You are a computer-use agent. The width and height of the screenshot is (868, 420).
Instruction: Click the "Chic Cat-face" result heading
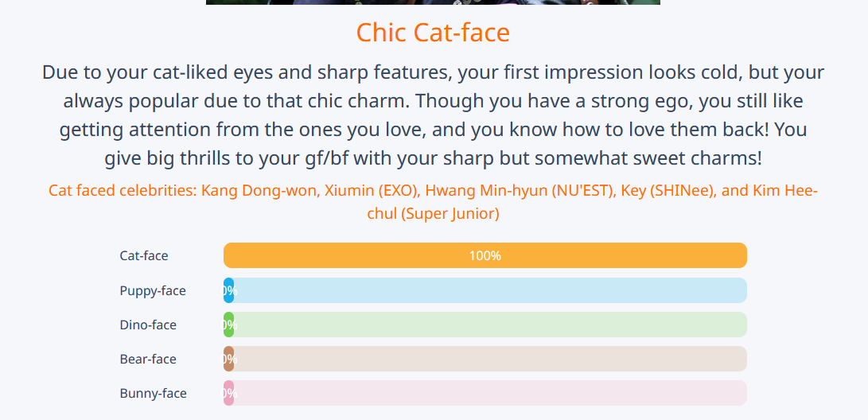433,33
